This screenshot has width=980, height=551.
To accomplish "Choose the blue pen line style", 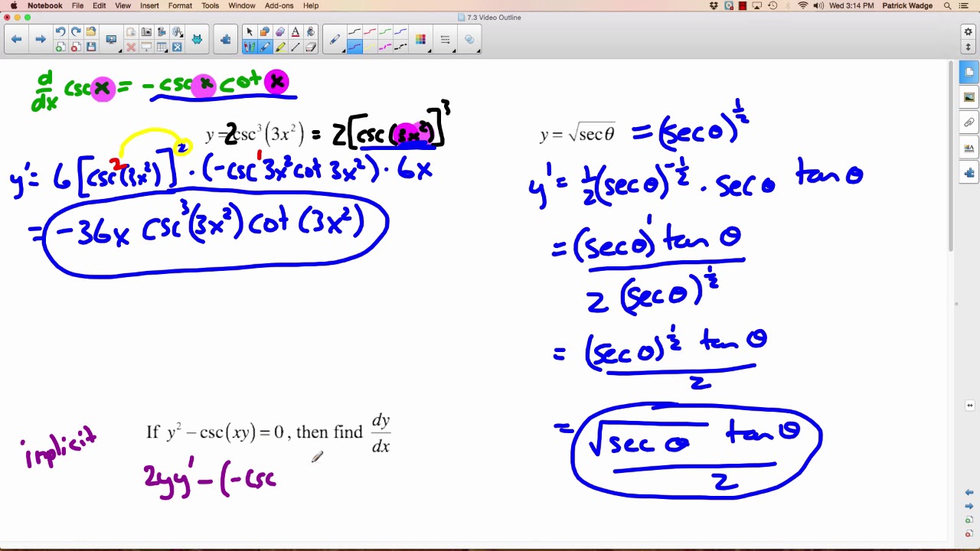I will click(x=400, y=31).
